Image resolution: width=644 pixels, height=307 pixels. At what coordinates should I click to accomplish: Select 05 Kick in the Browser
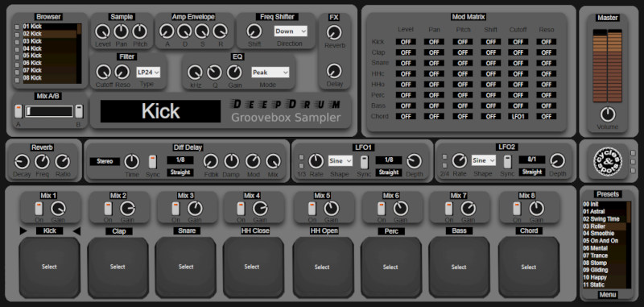coord(50,56)
